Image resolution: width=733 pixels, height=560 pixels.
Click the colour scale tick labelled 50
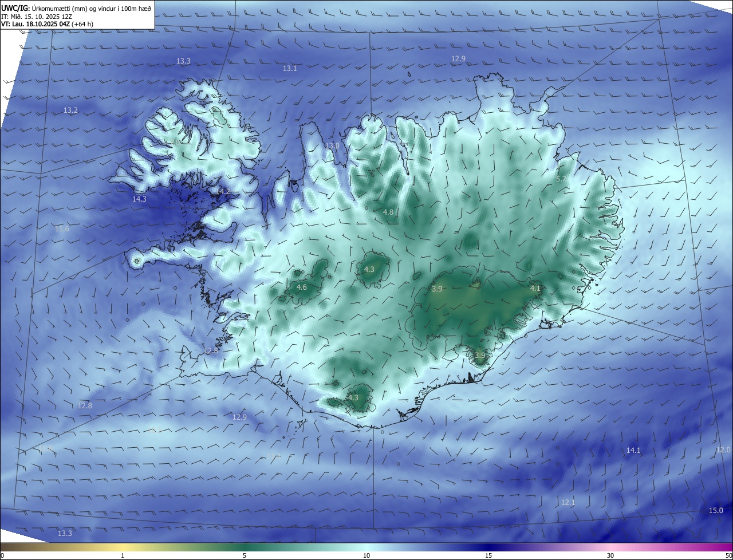728,556
